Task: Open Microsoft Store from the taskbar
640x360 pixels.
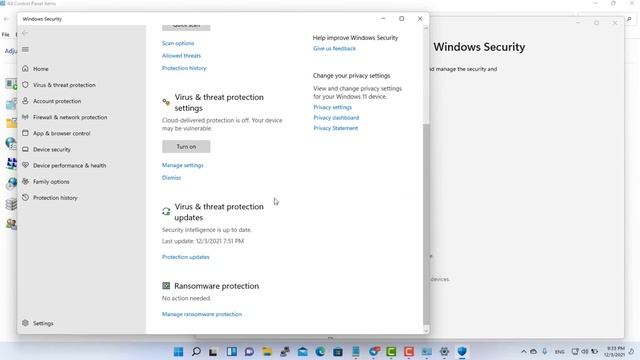Action: (338, 351)
